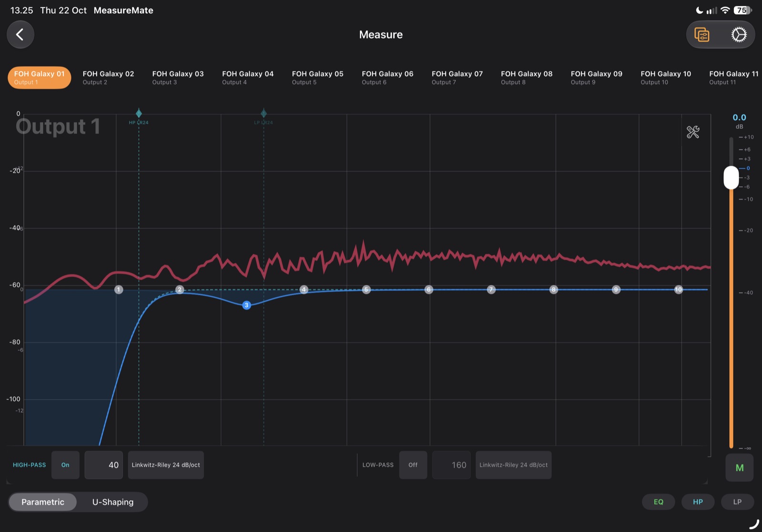Choose the U-Shaping mode button

tap(113, 502)
